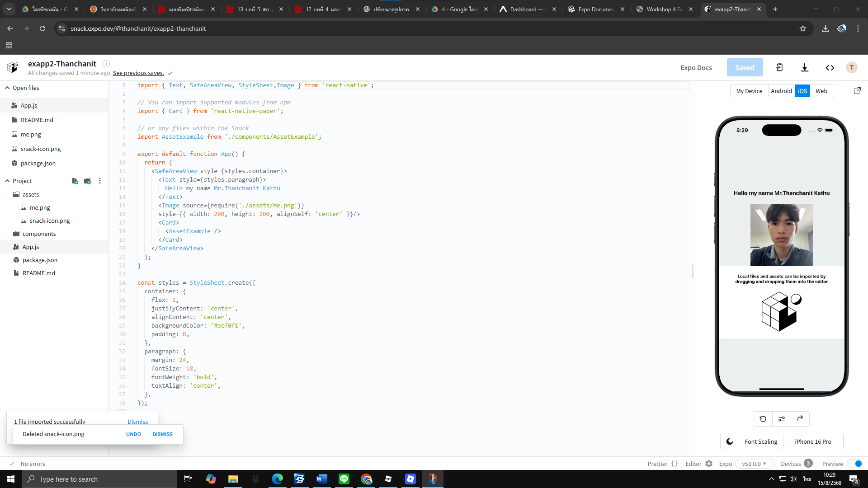Switch preview platform to Android
This screenshot has height=488, width=868.
coord(781,91)
